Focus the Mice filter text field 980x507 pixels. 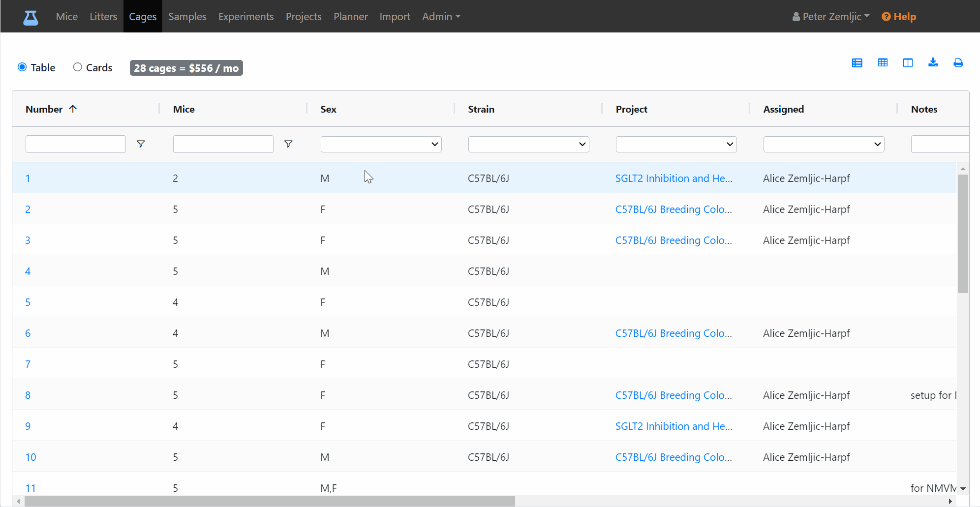pyautogui.click(x=223, y=144)
